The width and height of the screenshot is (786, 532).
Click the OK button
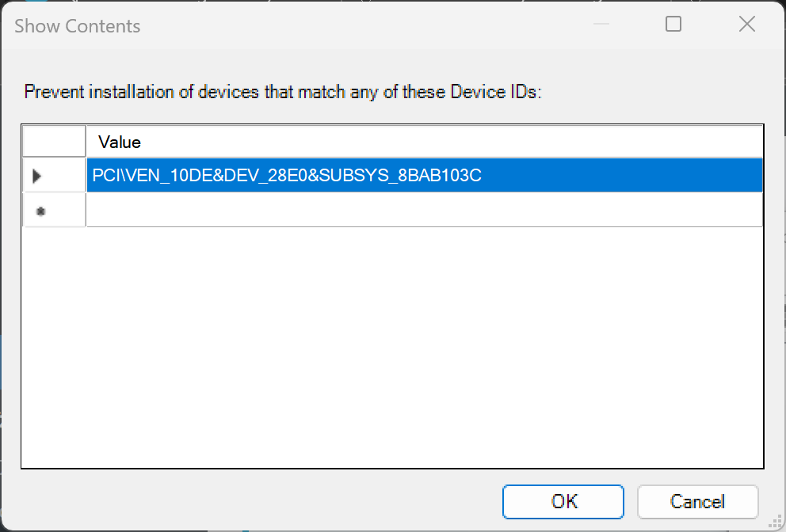pos(563,501)
